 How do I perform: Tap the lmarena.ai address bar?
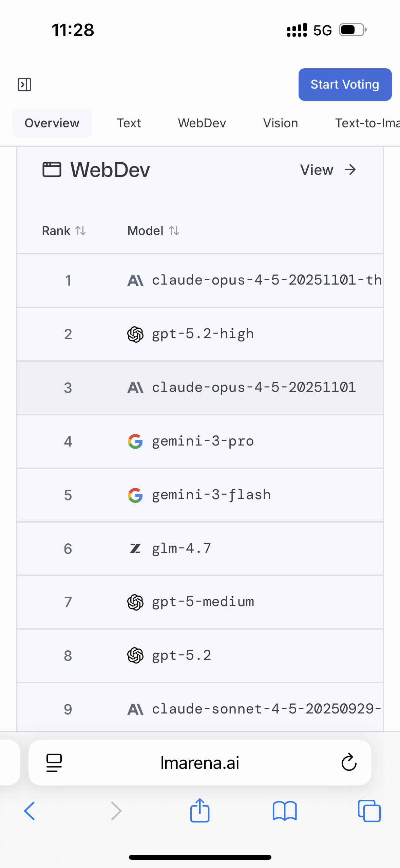(199, 763)
